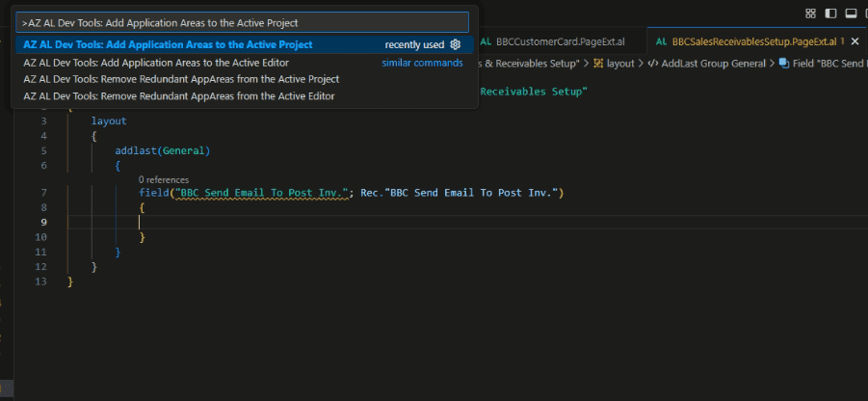This screenshot has width=868, height=401.
Task: Open the Customize Layout icon in title bar
Action: click(810, 13)
